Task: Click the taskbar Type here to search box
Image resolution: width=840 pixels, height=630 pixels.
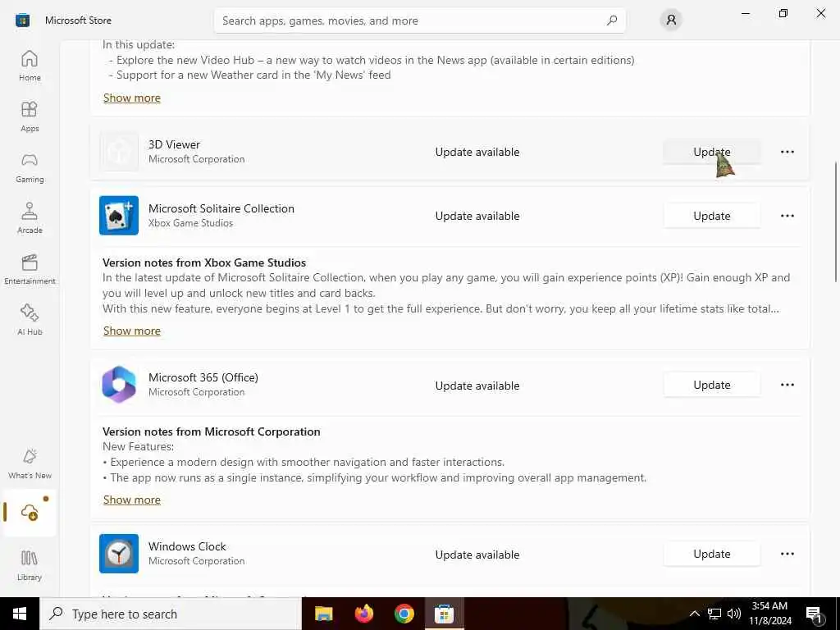Action: tap(171, 614)
